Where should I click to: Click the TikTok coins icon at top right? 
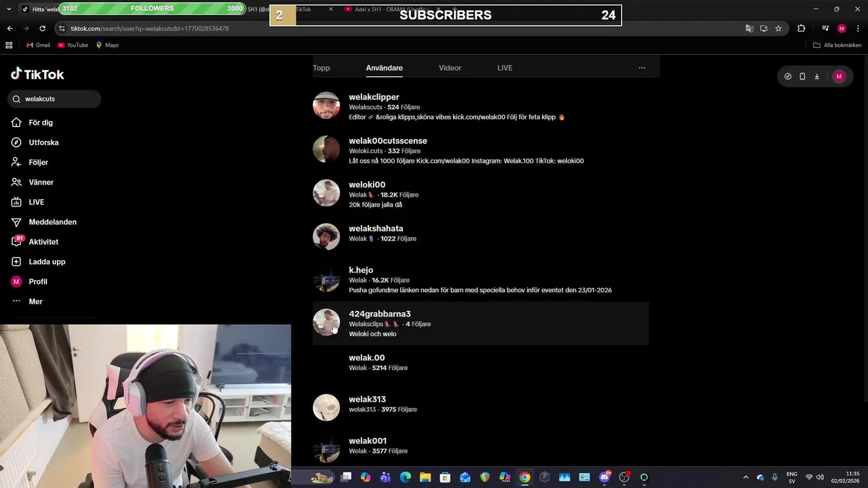coord(787,77)
